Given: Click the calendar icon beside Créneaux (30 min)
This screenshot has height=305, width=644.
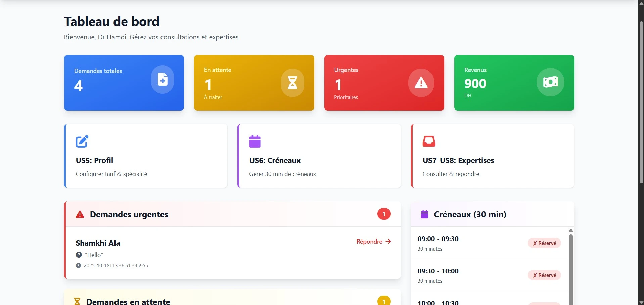Looking at the screenshot, I should pos(425,214).
